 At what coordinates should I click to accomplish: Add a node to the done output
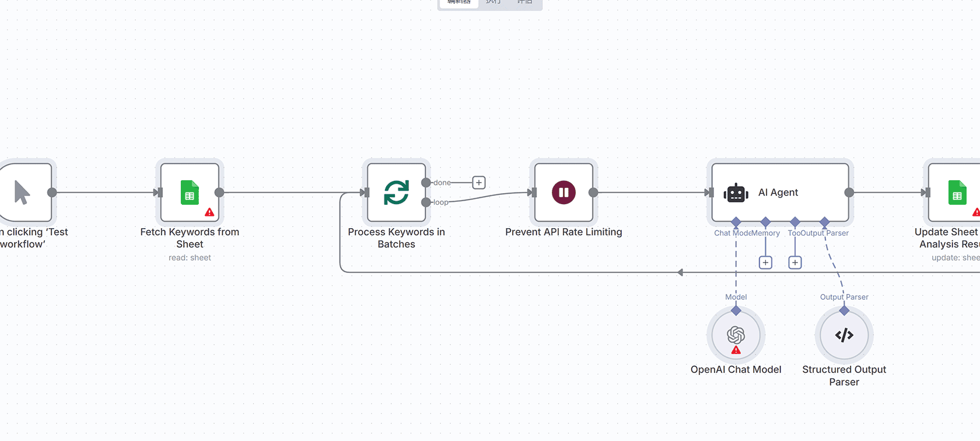[x=479, y=183]
